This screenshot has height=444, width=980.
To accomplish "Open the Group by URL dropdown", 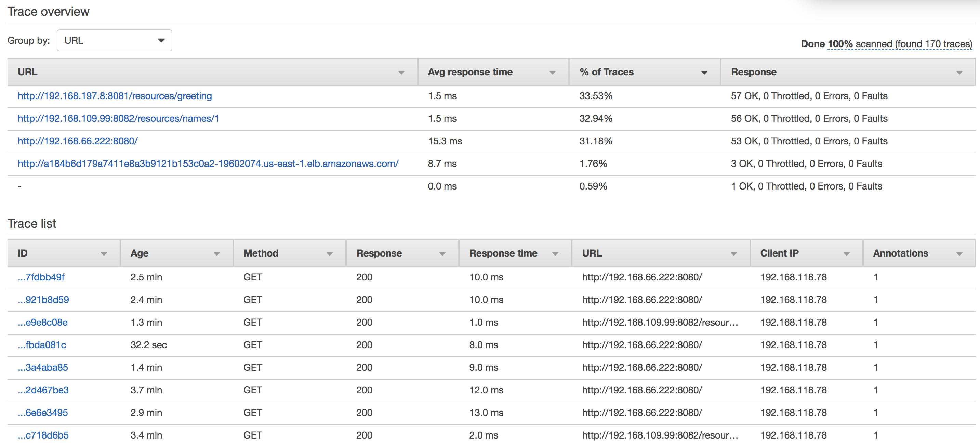I will tap(114, 40).
